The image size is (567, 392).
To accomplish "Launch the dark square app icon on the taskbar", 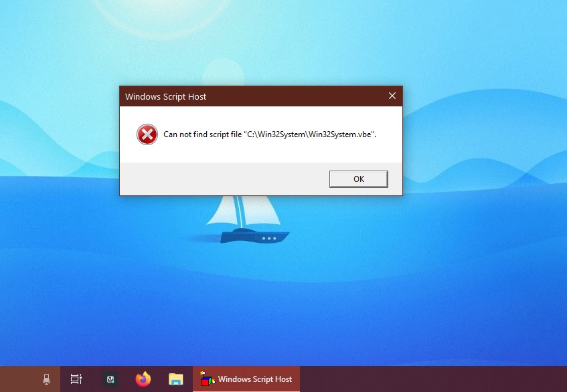I will [x=110, y=379].
